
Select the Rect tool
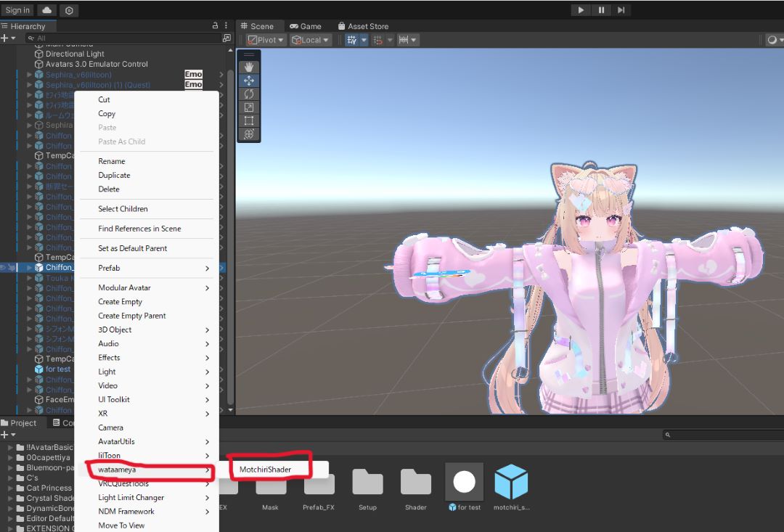click(248, 120)
